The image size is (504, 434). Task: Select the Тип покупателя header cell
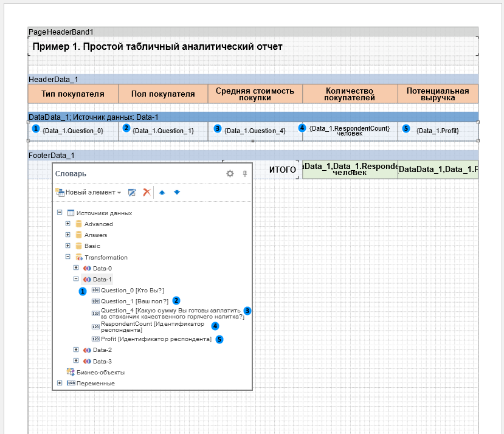(72, 94)
